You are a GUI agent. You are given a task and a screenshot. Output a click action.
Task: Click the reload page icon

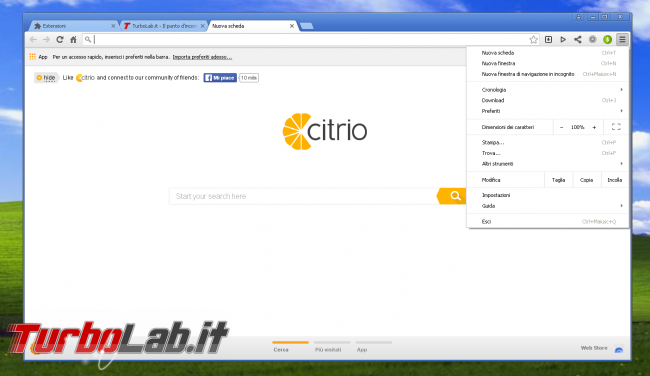pos(60,39)
